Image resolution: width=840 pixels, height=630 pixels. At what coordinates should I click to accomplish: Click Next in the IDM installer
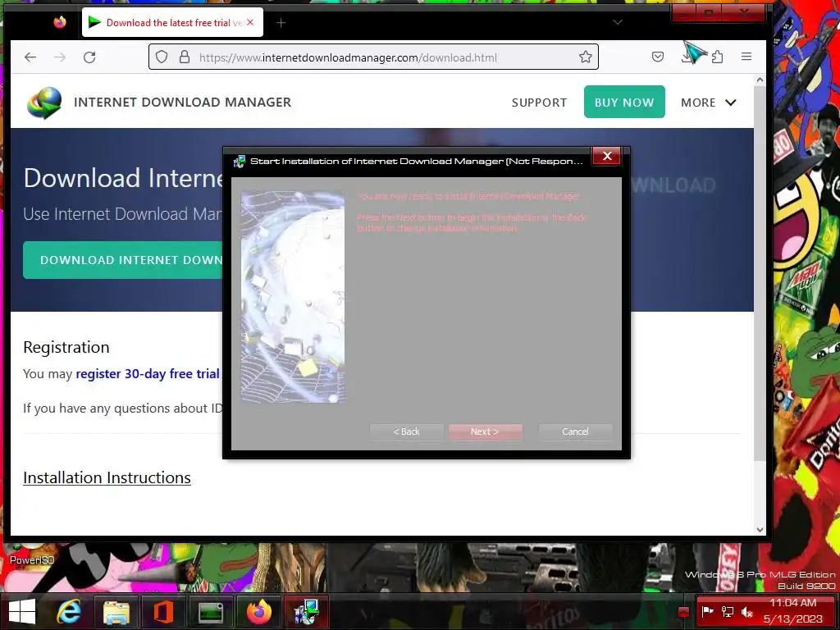tap(485, 431)
